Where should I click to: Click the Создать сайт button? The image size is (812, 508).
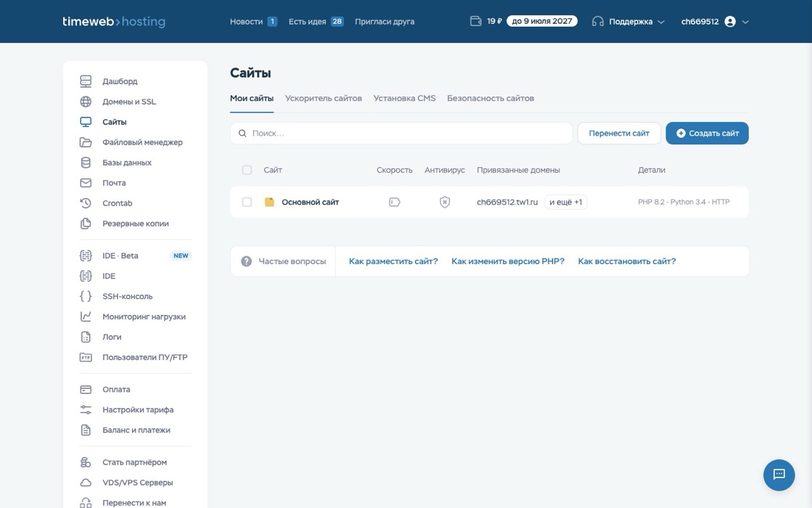coord(707,134)
